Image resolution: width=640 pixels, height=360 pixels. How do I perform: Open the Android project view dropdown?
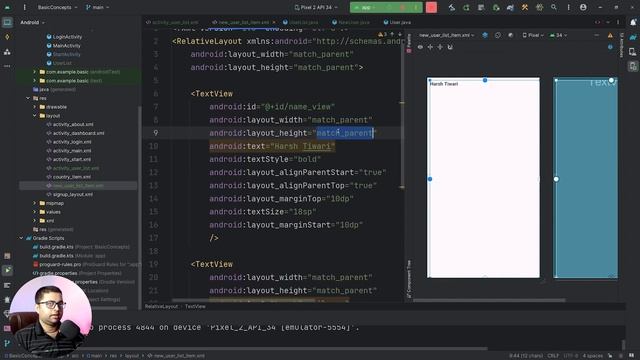point(32,22)
